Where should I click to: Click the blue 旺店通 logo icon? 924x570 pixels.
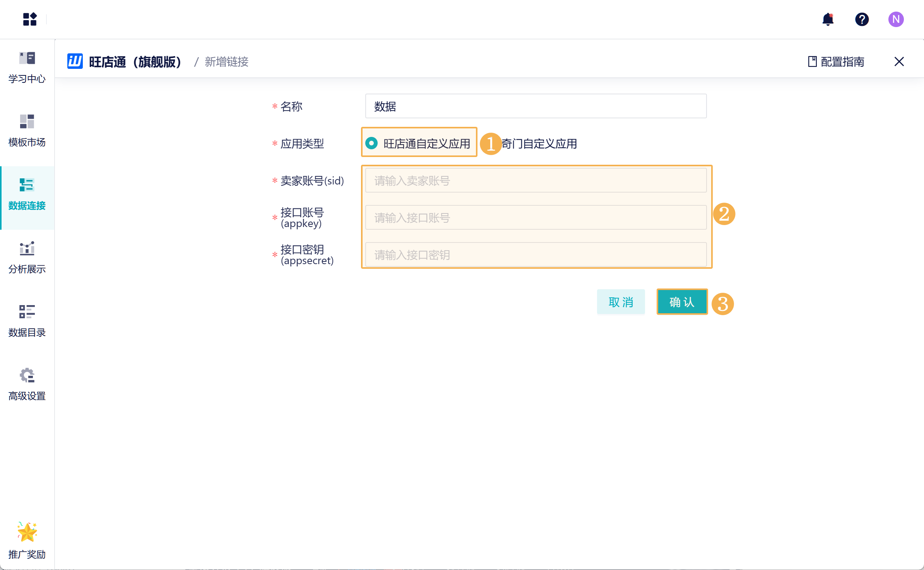click(x=75, y=61)
